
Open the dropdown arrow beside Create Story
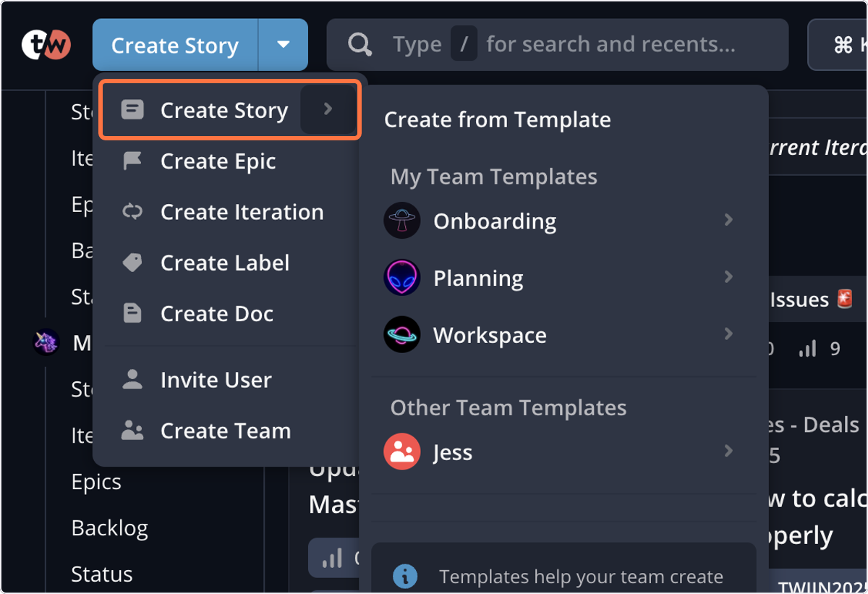pos(284,45)
